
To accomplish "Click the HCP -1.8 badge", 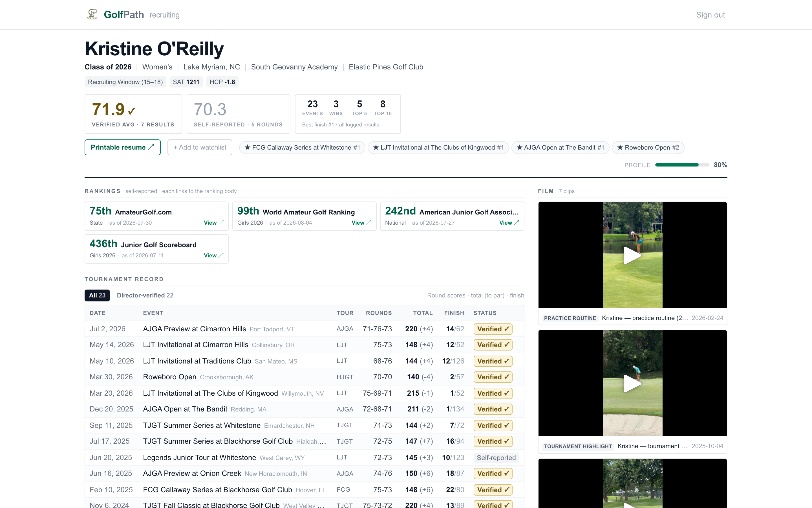I will (x=222, y=82).
